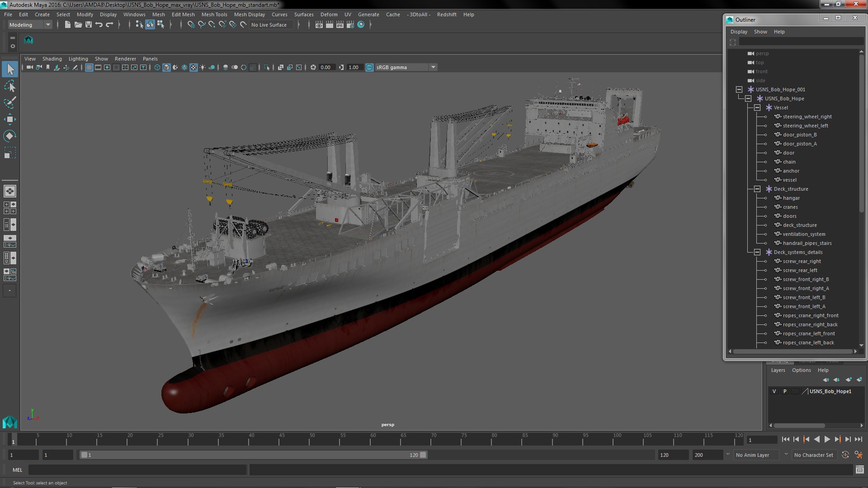868x488 pixels.
Task: Click the Snap to grids magnet icon
Action: pyautogui.click(x=191, y=25)
